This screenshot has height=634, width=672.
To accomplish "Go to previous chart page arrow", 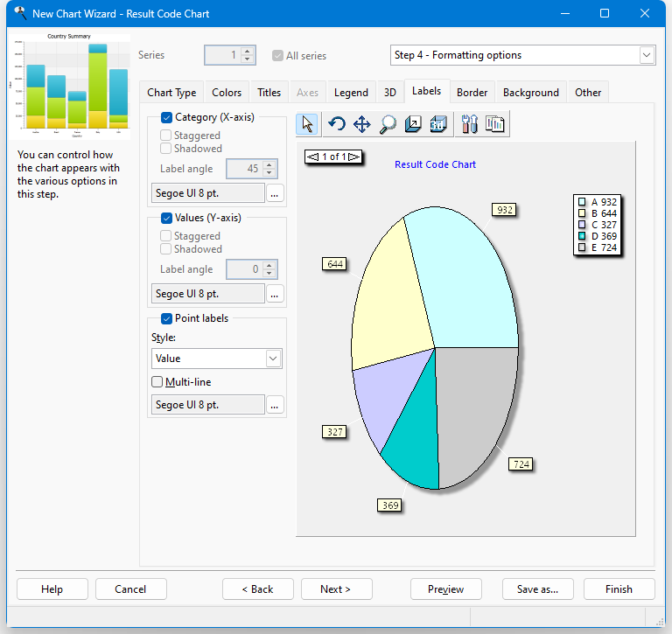I will point(313,157).
